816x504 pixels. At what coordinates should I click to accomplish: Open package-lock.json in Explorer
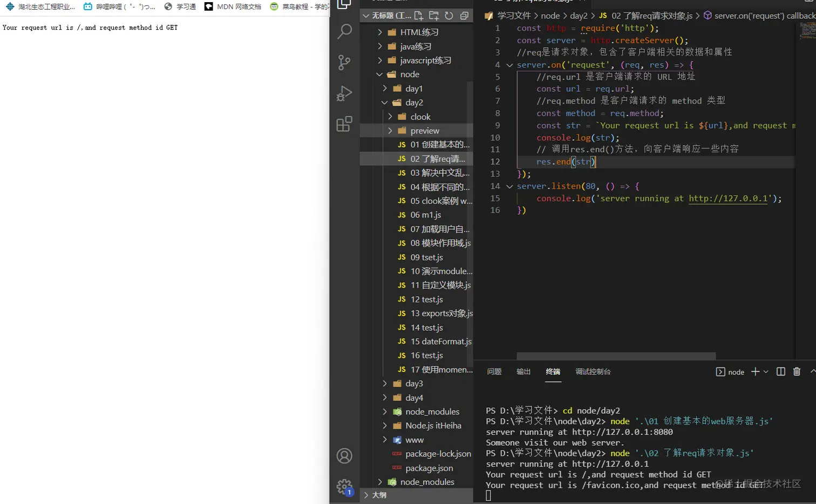pyautogui.click(x=438, y=454)
